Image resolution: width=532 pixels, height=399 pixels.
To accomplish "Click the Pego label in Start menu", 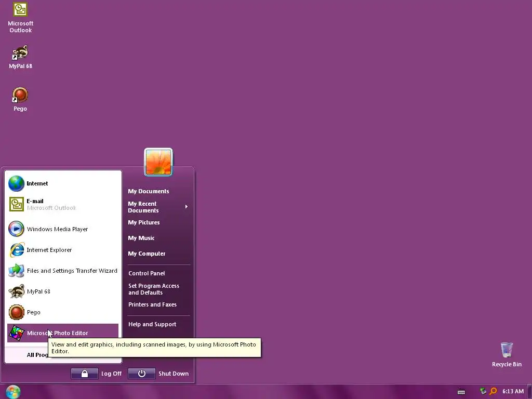I will coord(34,312).
